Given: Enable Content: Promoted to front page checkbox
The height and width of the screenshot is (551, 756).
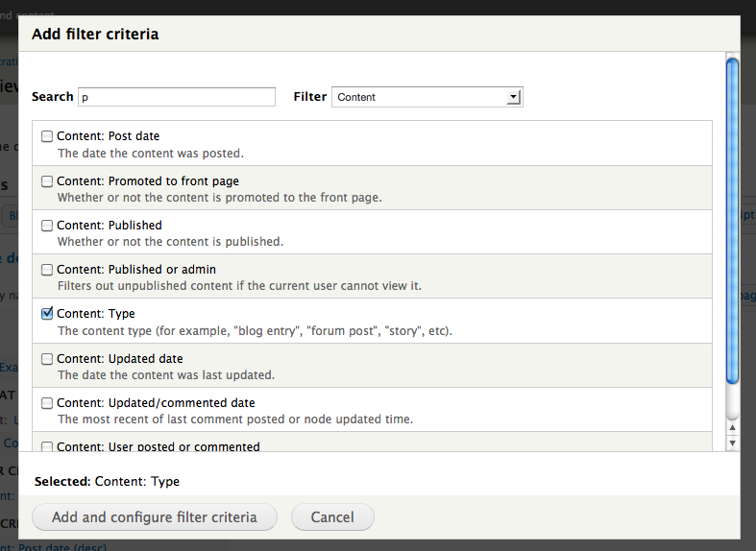Looking at the screenshot, I should (x=47, y=180).
